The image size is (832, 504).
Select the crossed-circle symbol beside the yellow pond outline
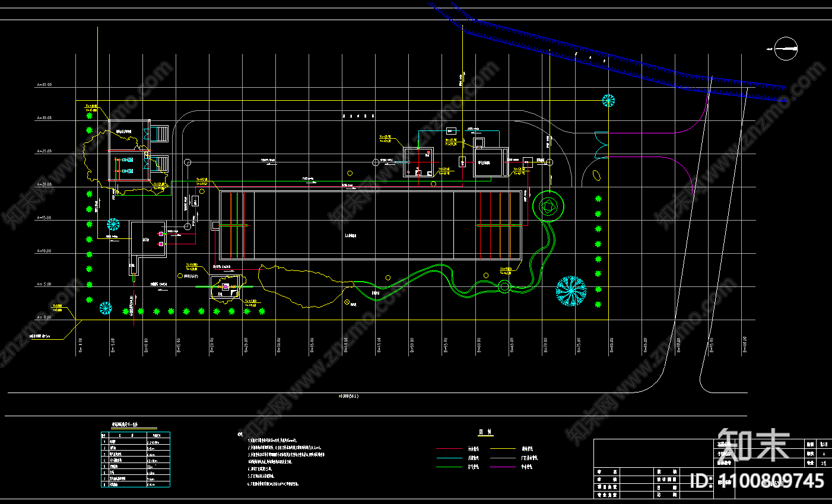click(347, 302)
